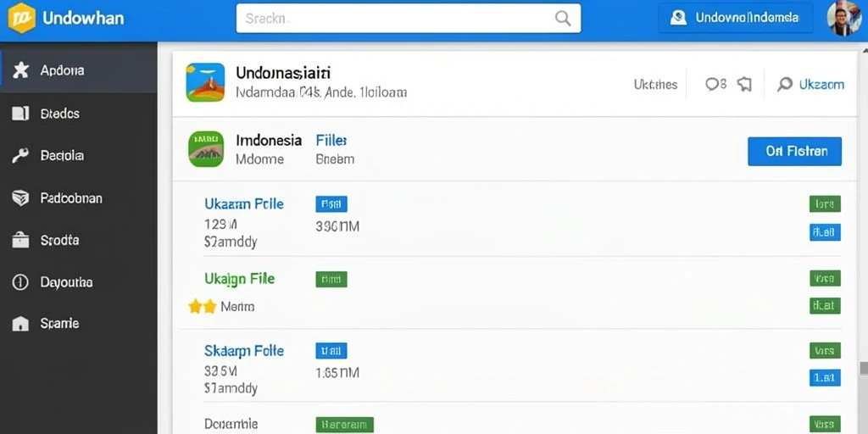868x434 pixels.
Task: Switch to the Filles tab
Action: 331,141
